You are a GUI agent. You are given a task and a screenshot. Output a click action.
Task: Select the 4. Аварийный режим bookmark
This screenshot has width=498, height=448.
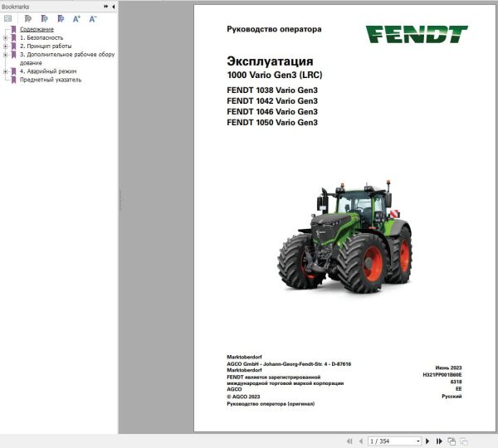click(x=48, y=71)
